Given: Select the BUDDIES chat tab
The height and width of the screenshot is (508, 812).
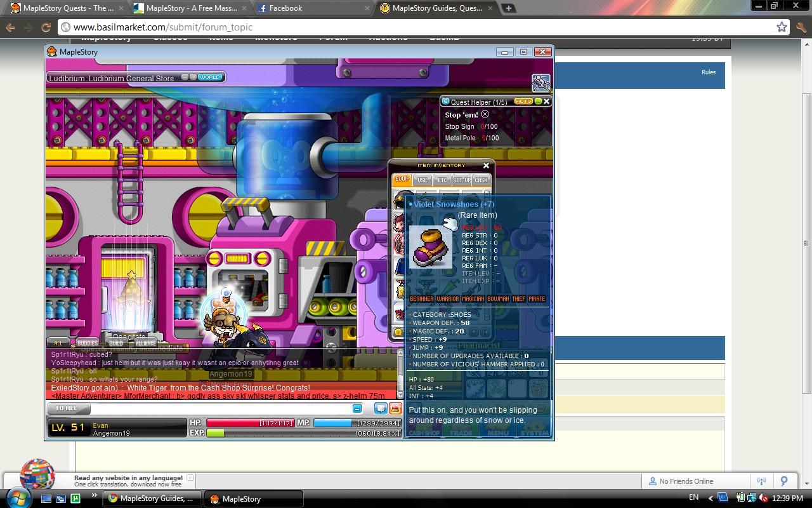Looking at the screenshot, I should pos(88,343).
